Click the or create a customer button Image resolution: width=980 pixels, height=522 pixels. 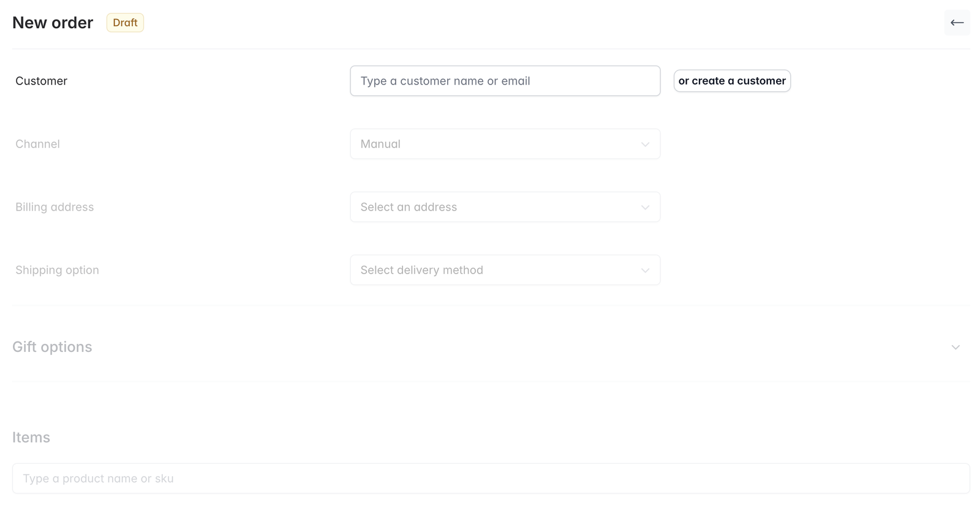tap(732, 81)
